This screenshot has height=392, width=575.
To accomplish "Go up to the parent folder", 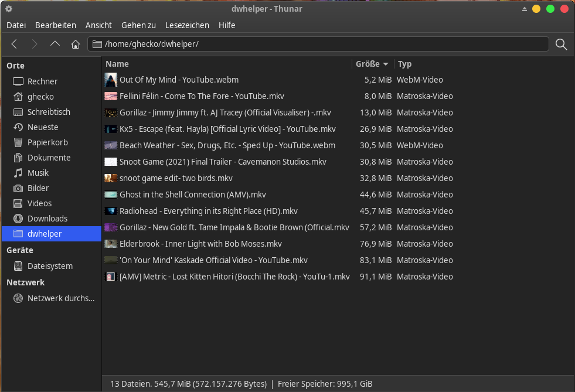I will tap(55, 44).
